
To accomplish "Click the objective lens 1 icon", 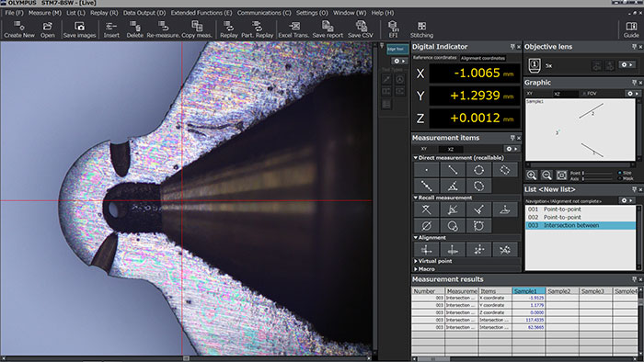I will coord(535,65).
